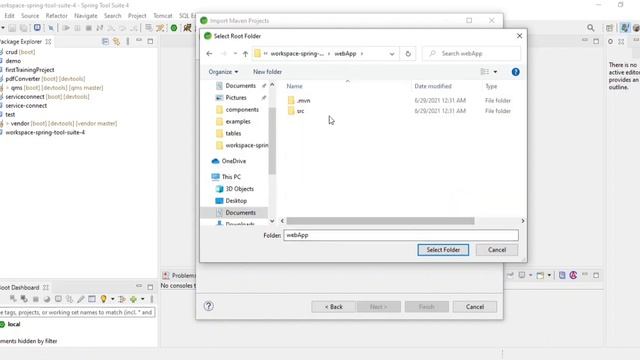This screenshot has height=360, width=640.
Task: Open Pictures in navigation pane
Action: [236, 98]
